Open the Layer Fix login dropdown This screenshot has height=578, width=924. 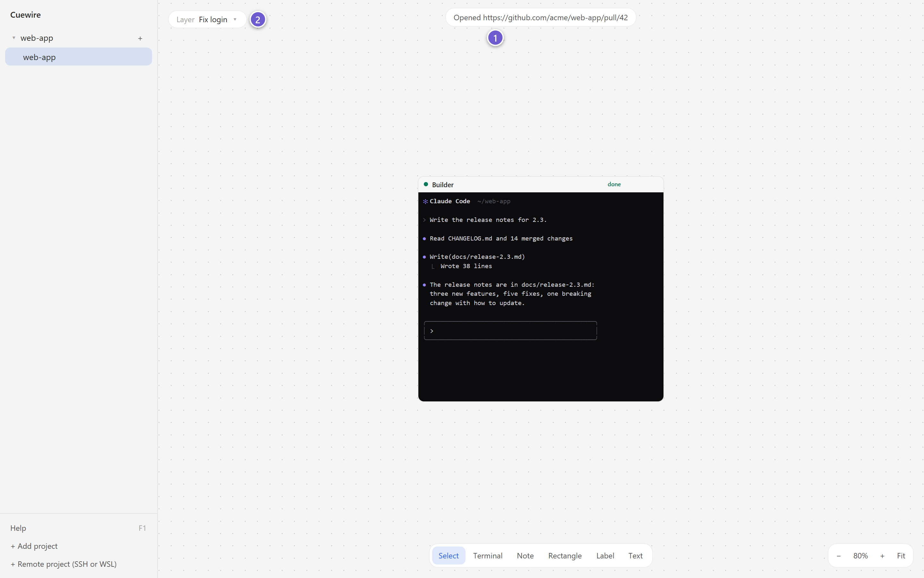pyautogui.click(x=207, y=20)
